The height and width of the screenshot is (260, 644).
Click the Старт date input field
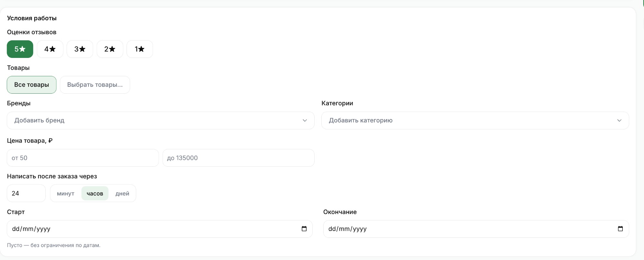tap(160, 229)
